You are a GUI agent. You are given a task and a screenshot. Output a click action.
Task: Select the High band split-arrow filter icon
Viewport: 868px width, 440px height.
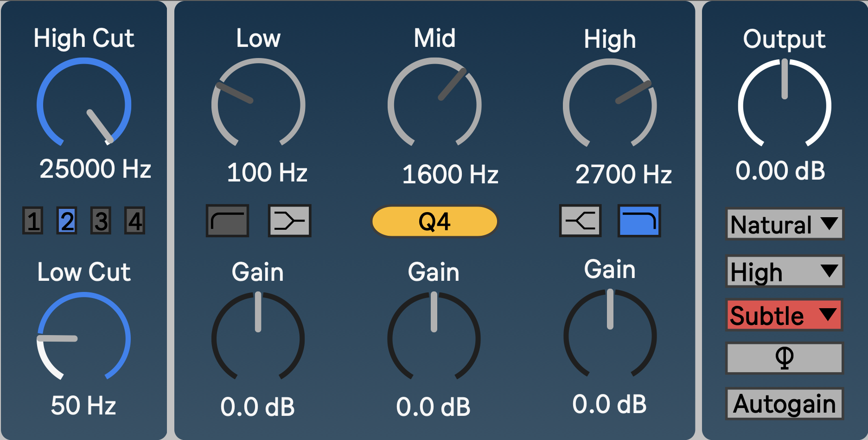(x=580, y=221)
